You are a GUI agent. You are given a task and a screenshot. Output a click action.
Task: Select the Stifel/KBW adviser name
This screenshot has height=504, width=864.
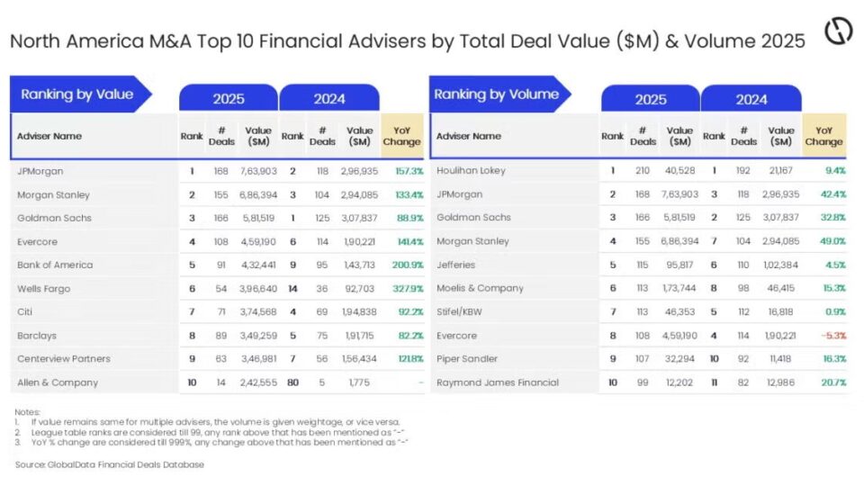pos(458,311)
